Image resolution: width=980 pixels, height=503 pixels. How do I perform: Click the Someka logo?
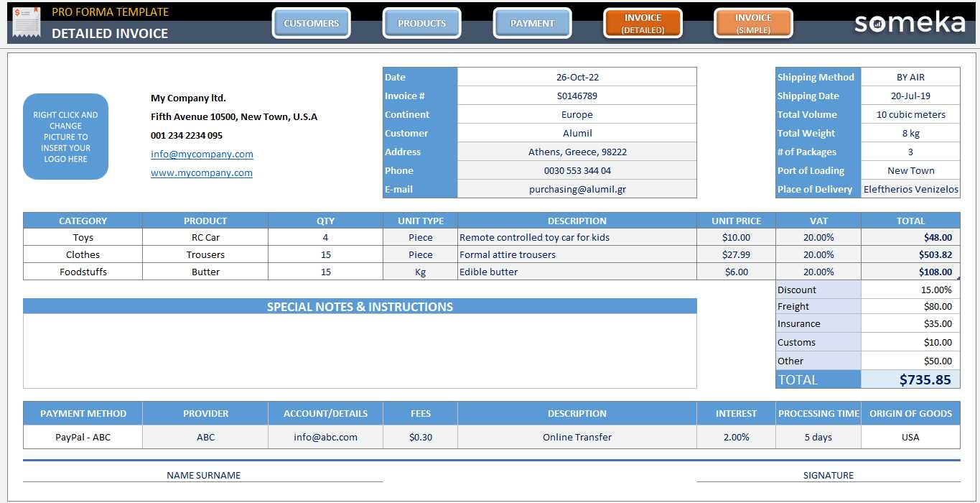(910, 23)
